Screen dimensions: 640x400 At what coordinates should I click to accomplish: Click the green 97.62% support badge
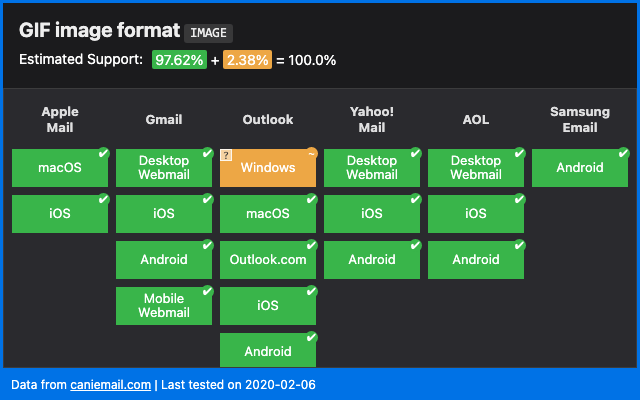(x=179, y=60)
